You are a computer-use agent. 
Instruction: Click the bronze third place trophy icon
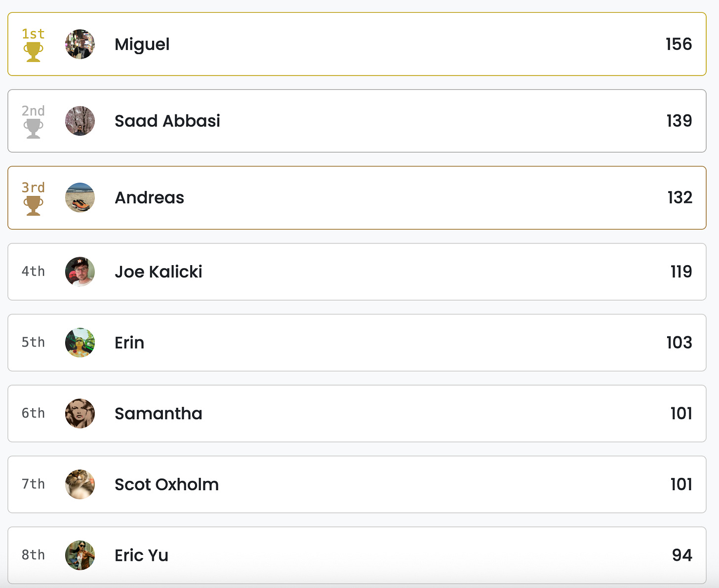coord(33,205)
